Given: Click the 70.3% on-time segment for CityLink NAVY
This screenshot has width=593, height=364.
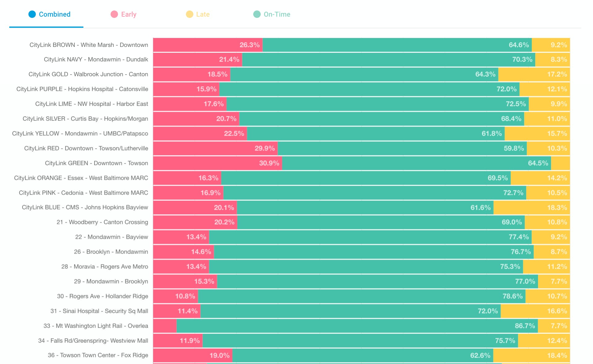Looking at the screenshot, I should pyautogui.click(x=389, y=59).
